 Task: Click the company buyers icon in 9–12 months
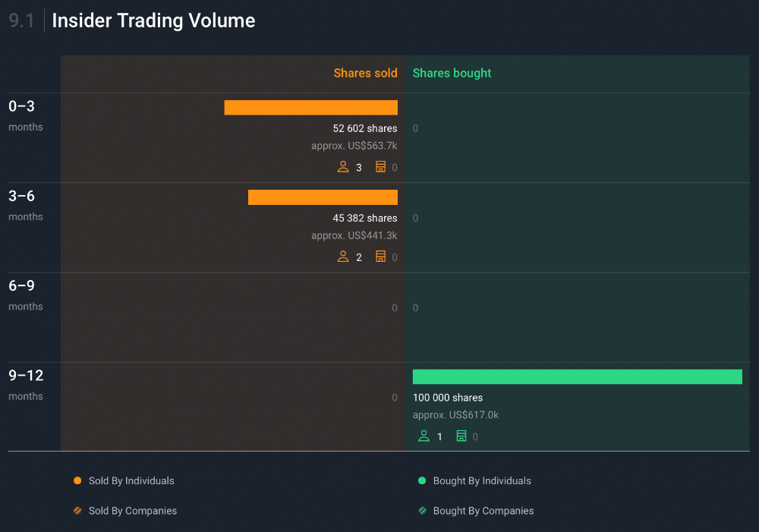click(x=461, y=436)
